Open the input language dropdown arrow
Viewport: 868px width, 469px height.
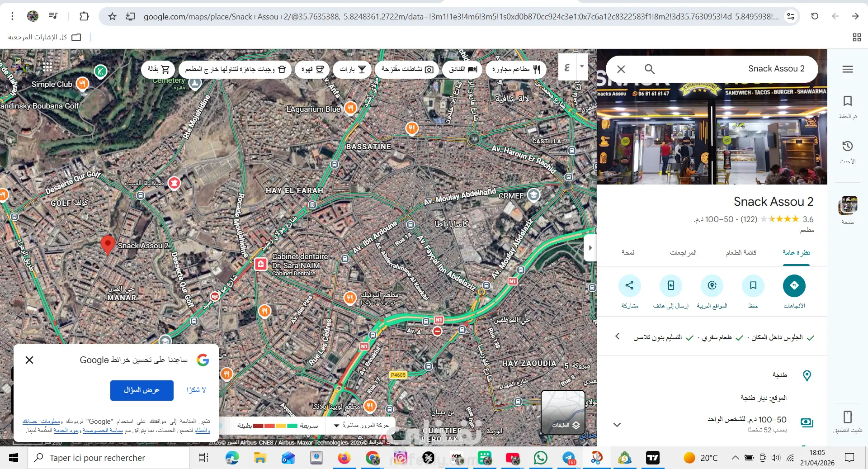tap(582, 66)
